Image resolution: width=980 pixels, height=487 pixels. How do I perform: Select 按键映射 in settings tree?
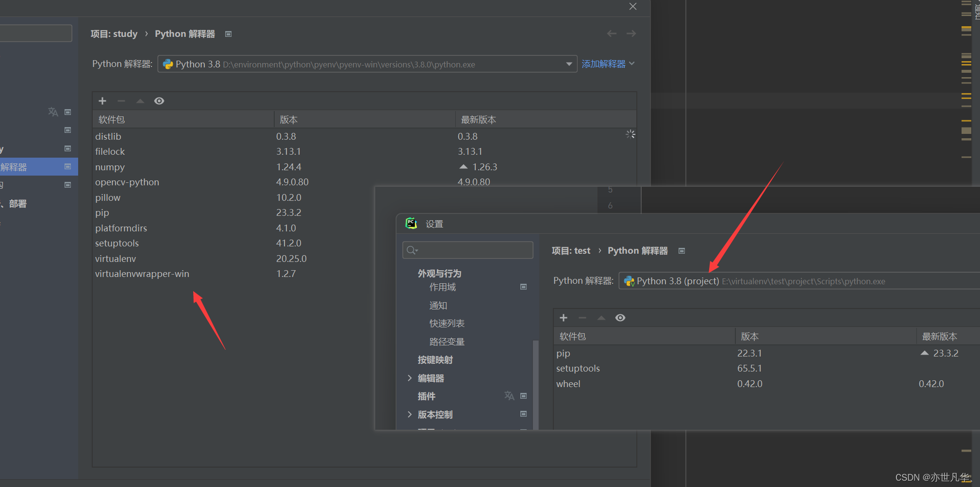tap(435, 360)
